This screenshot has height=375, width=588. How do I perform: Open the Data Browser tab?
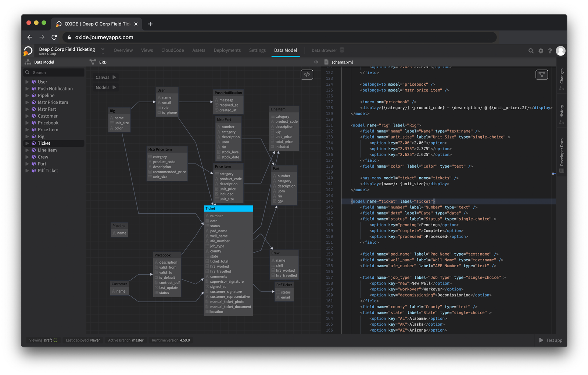point(324,50)
